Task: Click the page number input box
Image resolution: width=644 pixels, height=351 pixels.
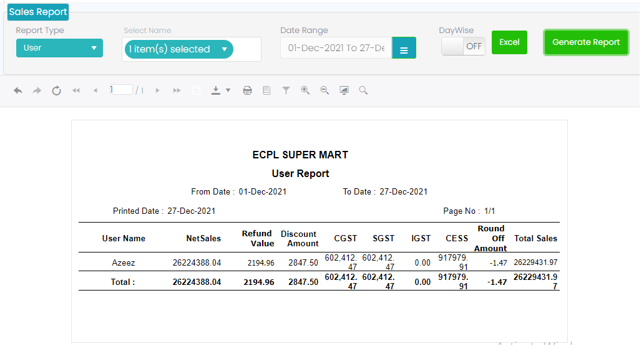Action: [121, 90]
